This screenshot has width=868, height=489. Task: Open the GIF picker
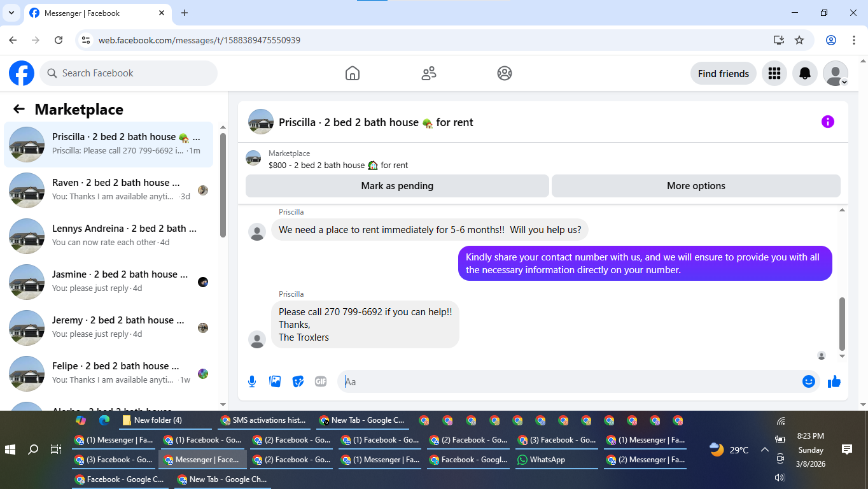pos(321,381)
